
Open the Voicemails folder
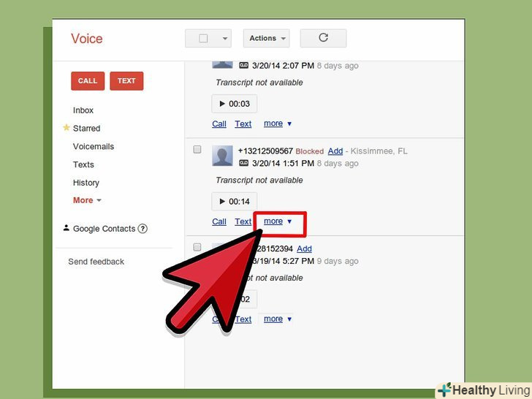pyautogui.click(x=94, y=147)
